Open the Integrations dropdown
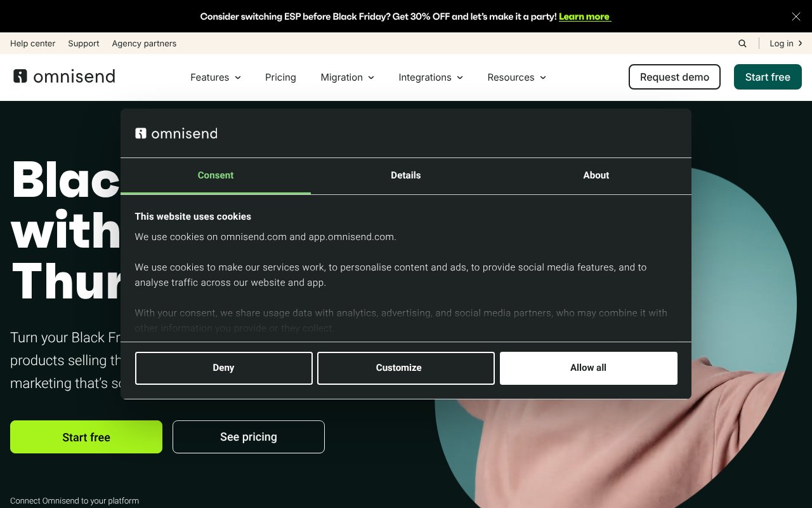812x508 pixels. pyautogui.click(x=430, y=77)
